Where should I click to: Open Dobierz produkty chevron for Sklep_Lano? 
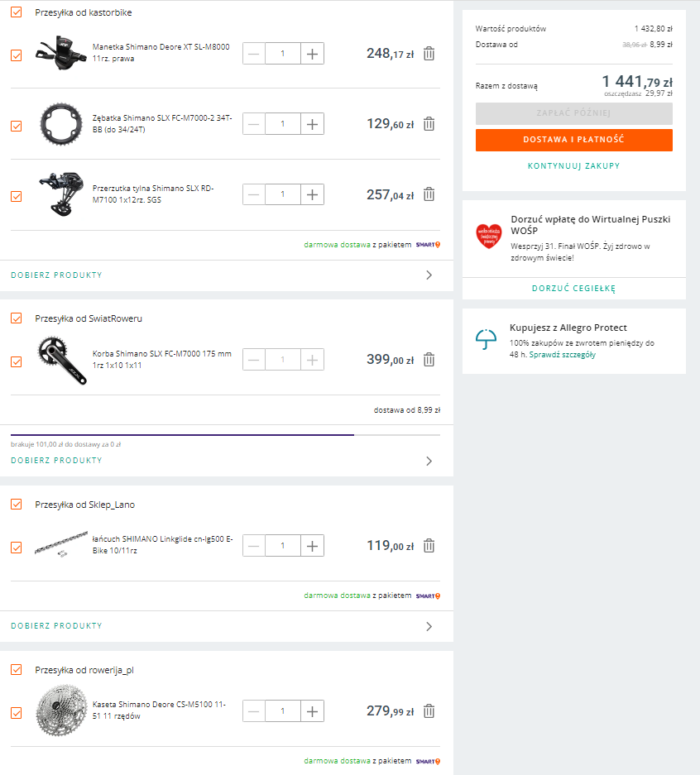point(429,626)
